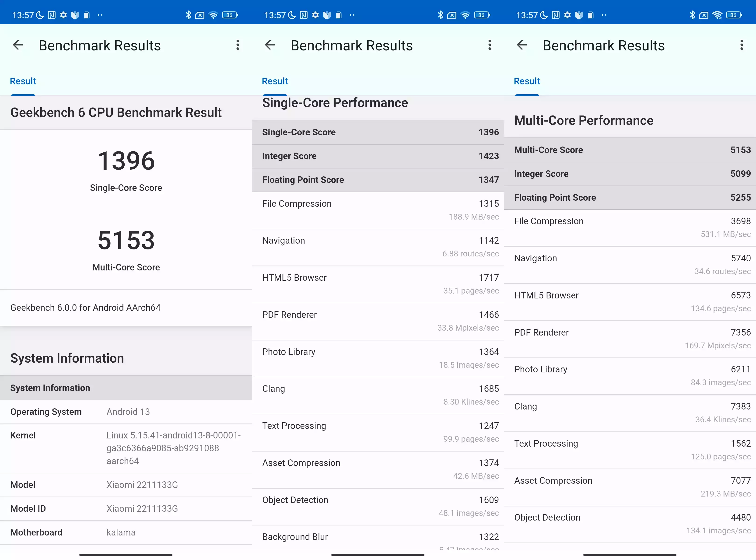Screen dimensions: 756x560
Task: Tap single-core Clang 1685 row
Action: pos(378,395)
